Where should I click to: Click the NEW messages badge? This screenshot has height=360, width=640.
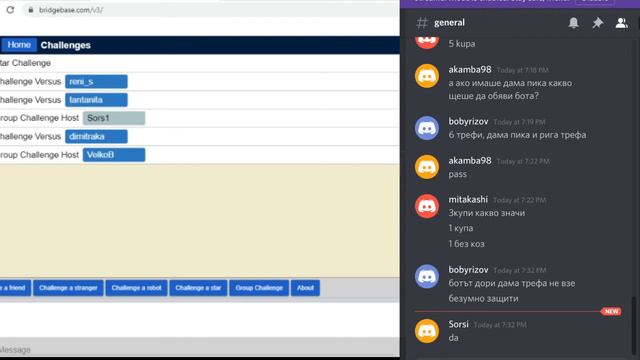tap(611, 311)
